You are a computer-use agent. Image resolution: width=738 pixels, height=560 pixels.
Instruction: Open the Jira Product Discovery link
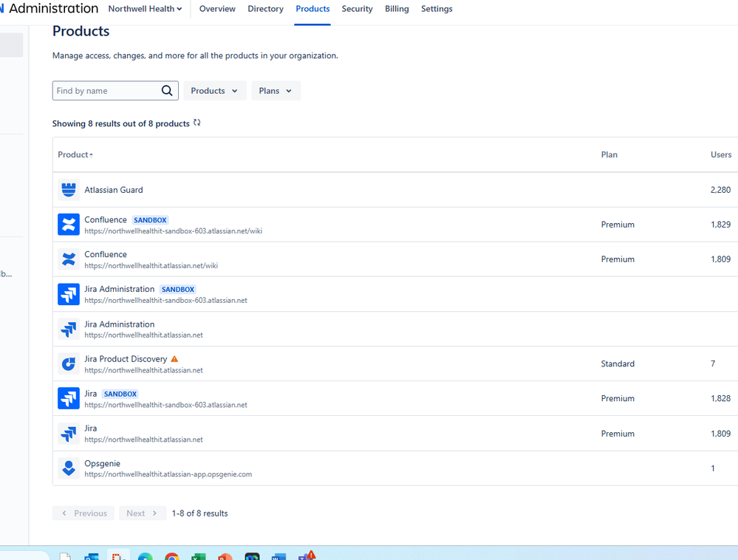coord(126,359)
